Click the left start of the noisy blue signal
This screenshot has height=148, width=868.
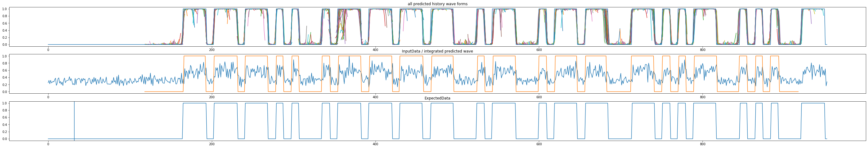[48, 82]
